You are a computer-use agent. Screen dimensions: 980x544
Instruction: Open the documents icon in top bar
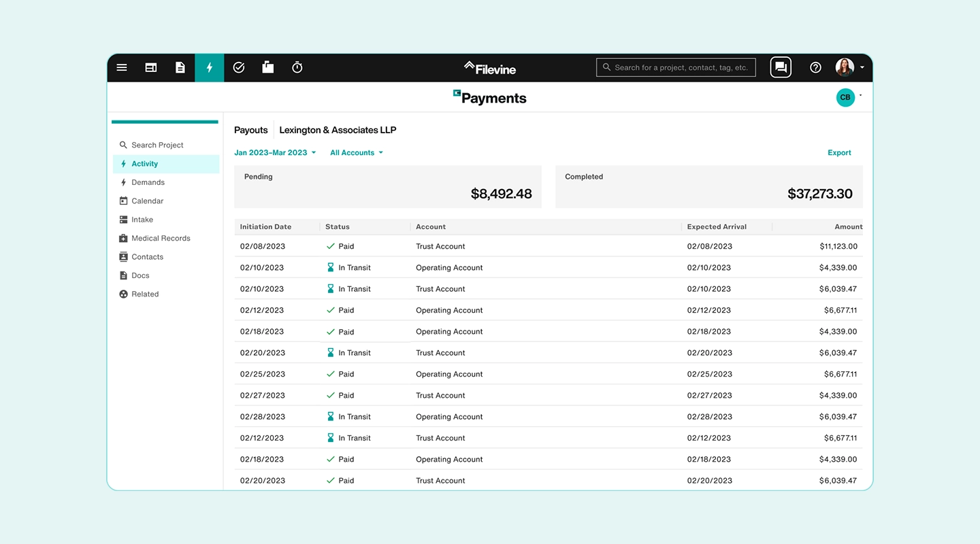click(180, 67)
